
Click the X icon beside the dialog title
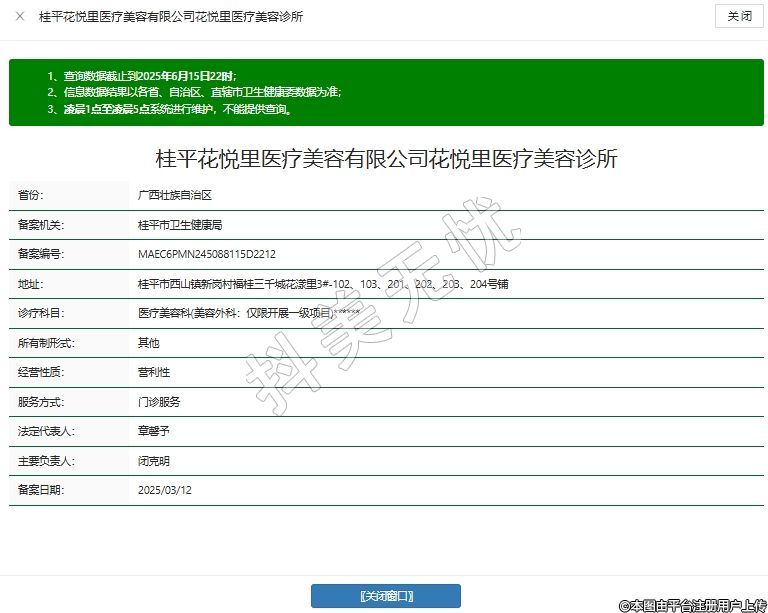(x=20, y=17)
